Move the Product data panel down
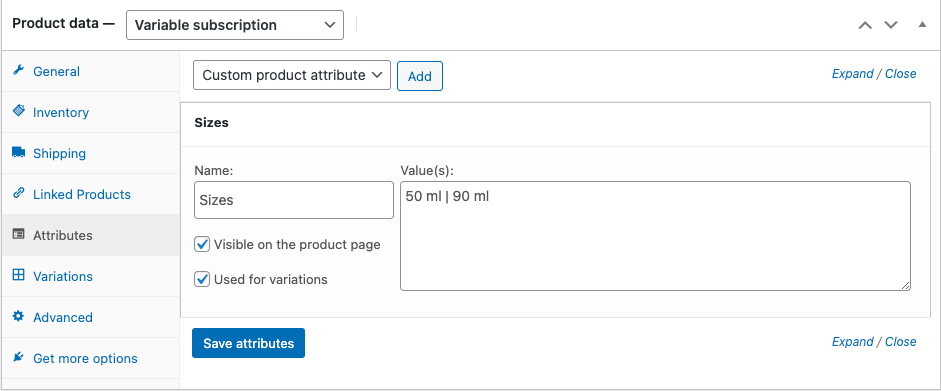 [x=891, y=25]
